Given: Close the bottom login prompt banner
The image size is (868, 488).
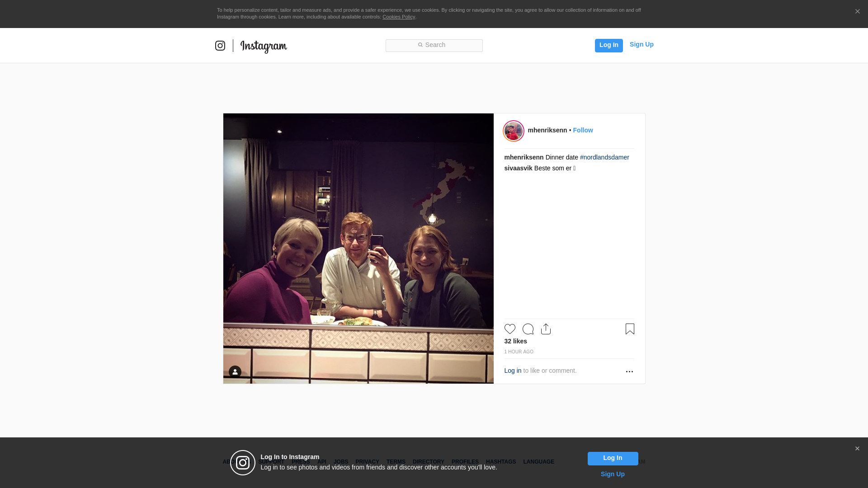Looking at the screenshot, I should [x=857, y=449].
